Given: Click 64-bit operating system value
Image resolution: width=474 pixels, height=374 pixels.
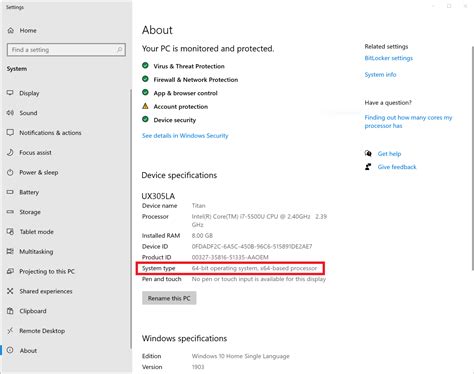Looking at the screenshot, I should 254,268.
